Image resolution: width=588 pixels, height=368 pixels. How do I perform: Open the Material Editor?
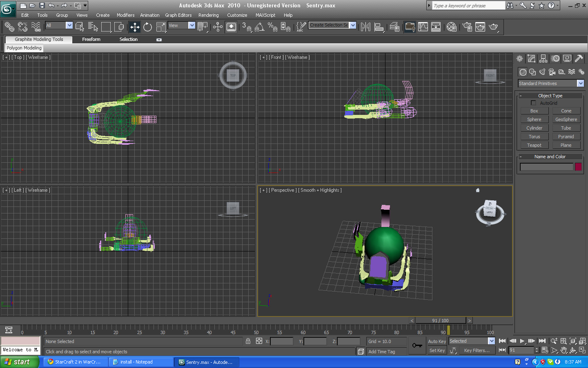click(x=452, y=27)
